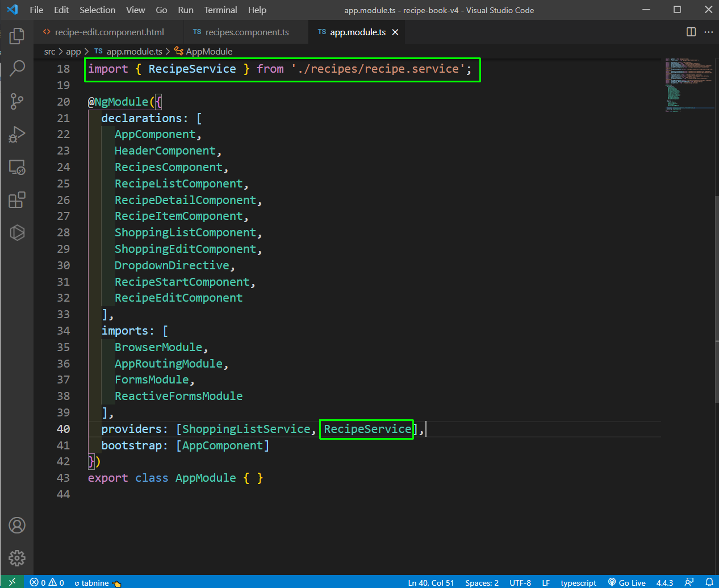Click ShoppingListService in providers array
Image resolution: width=719 pixels, height=588 pixels.
pyautogui.click(x=246, y=429)
